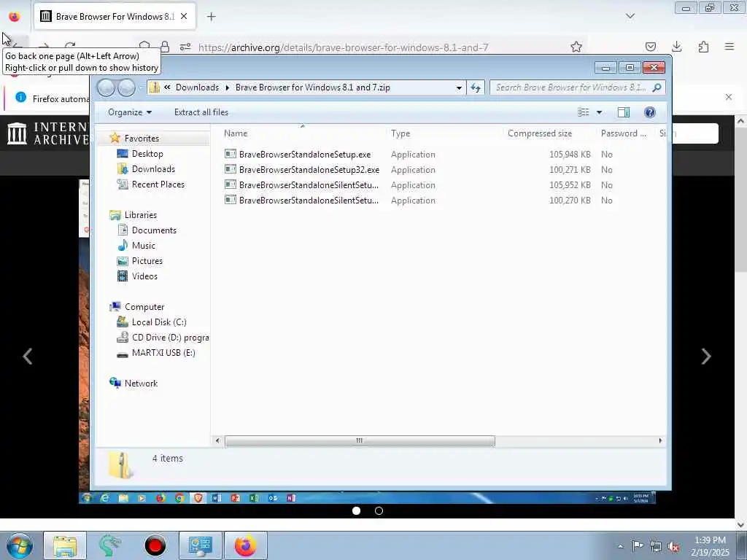Change your view icon in Explorer

583,112
